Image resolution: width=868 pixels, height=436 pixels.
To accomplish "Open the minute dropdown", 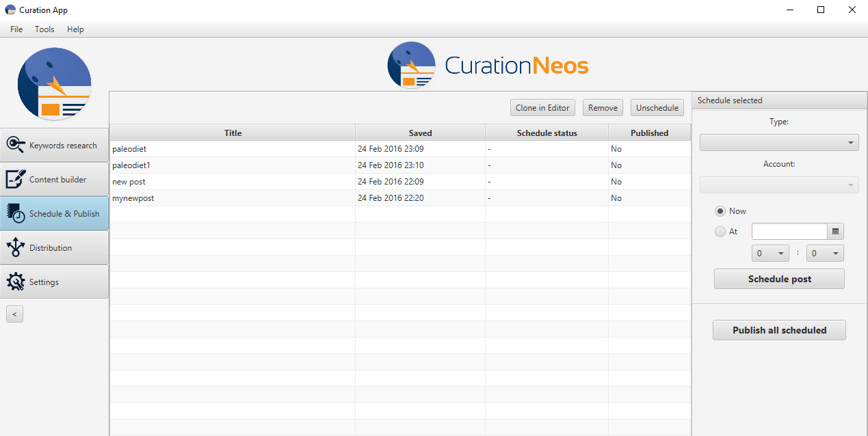I will pyautogui.click(x=825, y=254).
